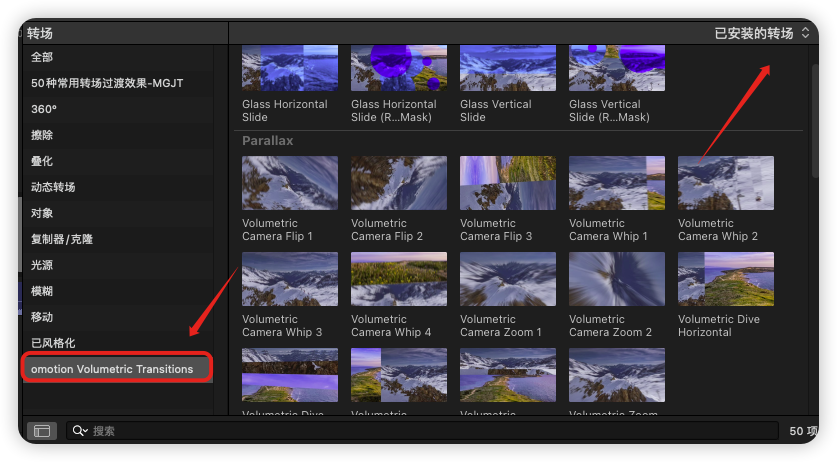Select Volumetric Camera Zoom 2 transition
The image size is (837, 462).
[617, 279]
